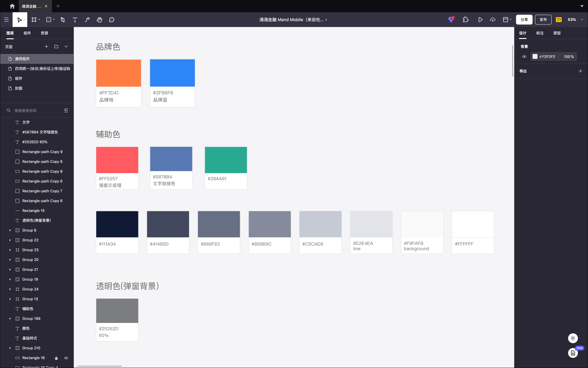This screenshot has height=368, width=588.
Task: Open the hamburger main menu
Action: pos(7,20)
